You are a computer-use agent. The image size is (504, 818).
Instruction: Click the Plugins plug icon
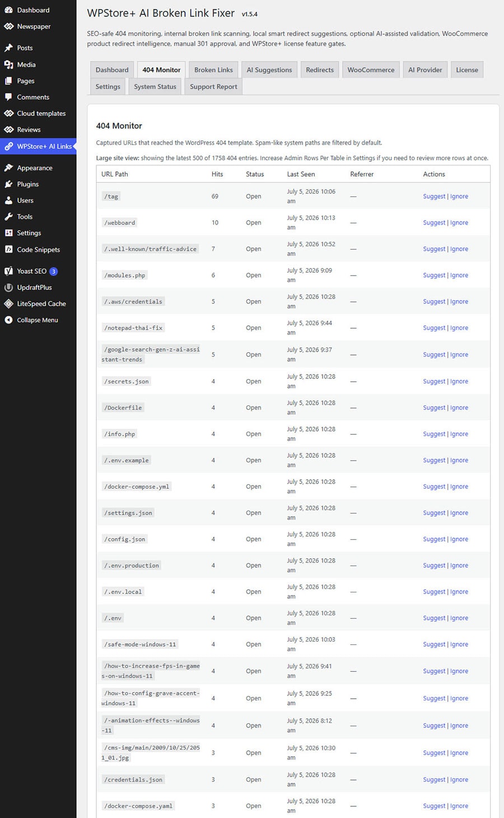[x=8, y=184]
